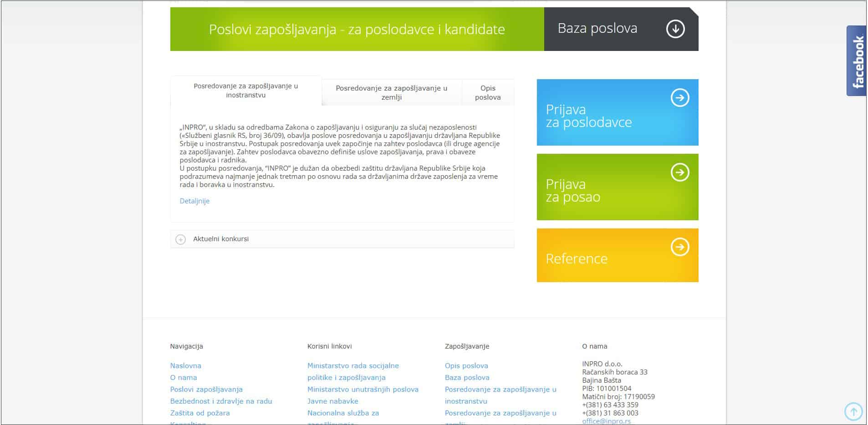The image size is (868, 425).
Task: Click the Detaljnije link
Action: click(194, 201)
